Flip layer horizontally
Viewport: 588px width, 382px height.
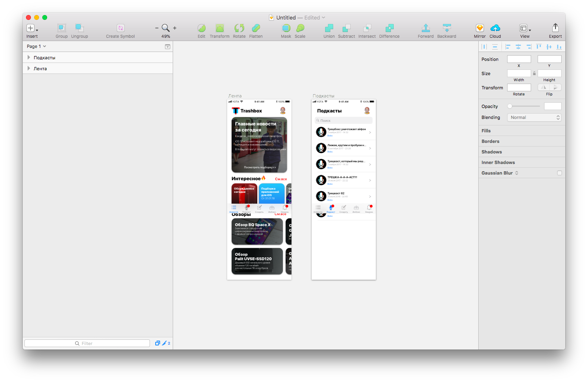point(544,87)
